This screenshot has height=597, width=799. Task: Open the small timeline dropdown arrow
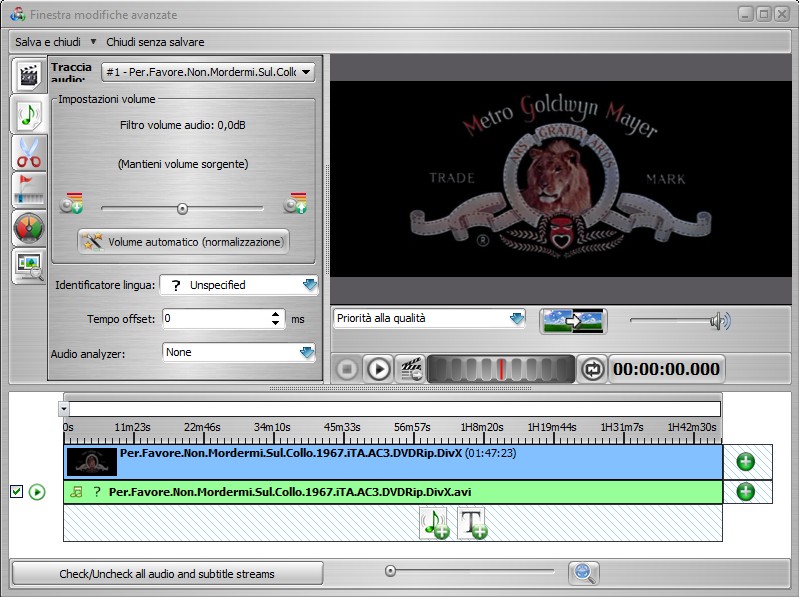point(64,409)
